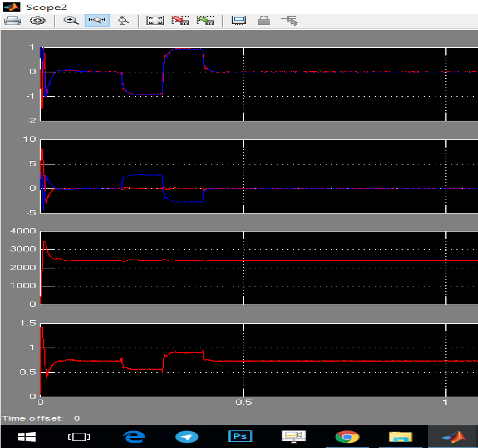Save current axes settings
Image resolution: width=478 pixels, height=448 pixels.
pyautogui.click(x=180, y=20)
